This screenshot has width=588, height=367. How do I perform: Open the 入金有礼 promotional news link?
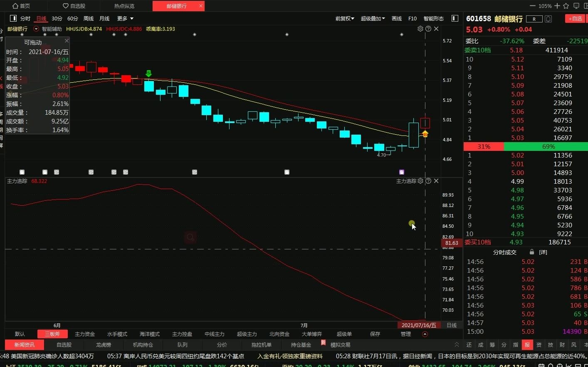tap(290, 356)
